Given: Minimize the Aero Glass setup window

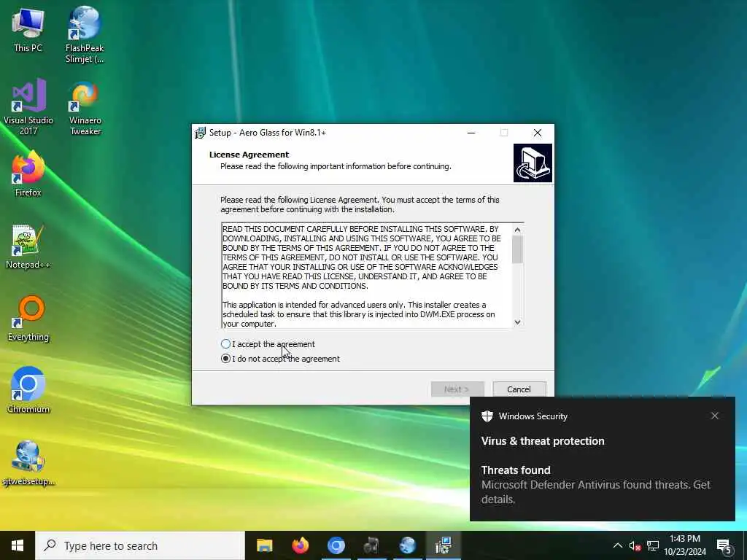Looking at the screenshot, I should click(x=471, y=133).
